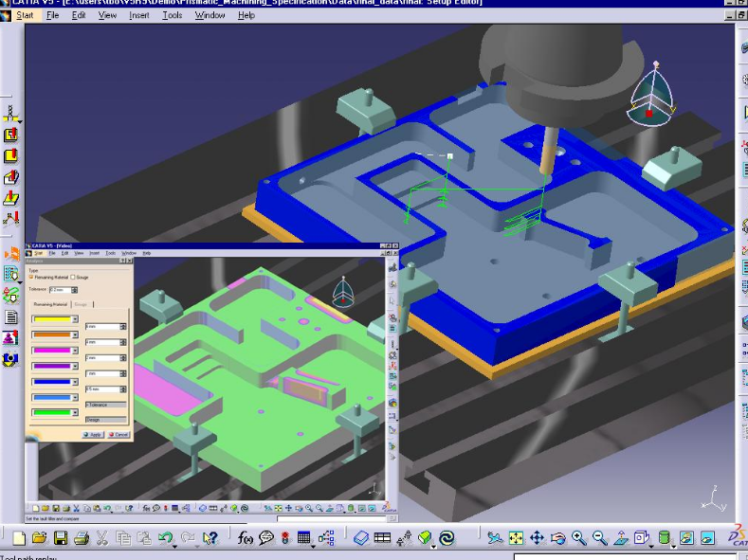Viewport: 748px width, 560px height.
Task: Open the Help menu in main window
Action: 246,15
